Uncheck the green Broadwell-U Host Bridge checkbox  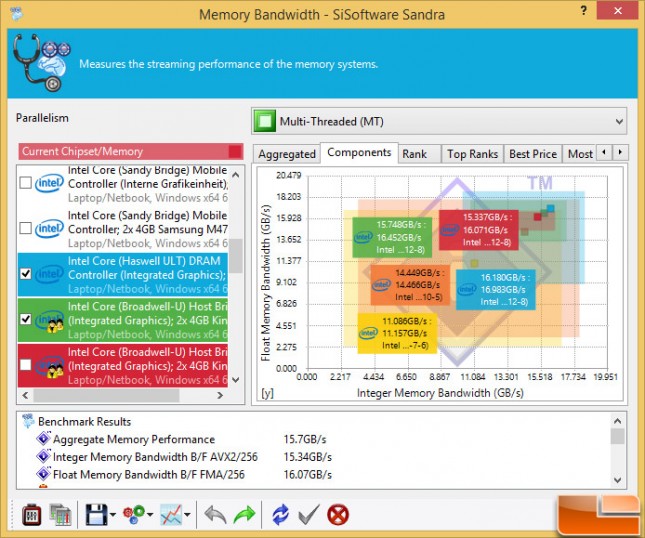pyautogui.click(x=26, y=319)
